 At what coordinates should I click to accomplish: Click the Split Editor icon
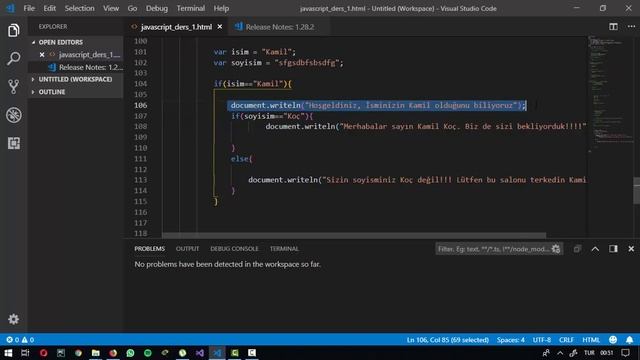613,27
